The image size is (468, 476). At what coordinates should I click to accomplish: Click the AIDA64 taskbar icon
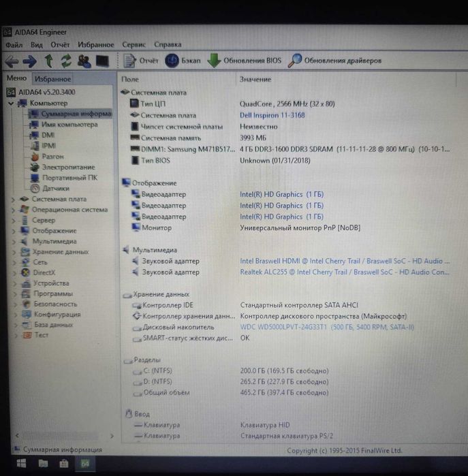click(84, 464)
